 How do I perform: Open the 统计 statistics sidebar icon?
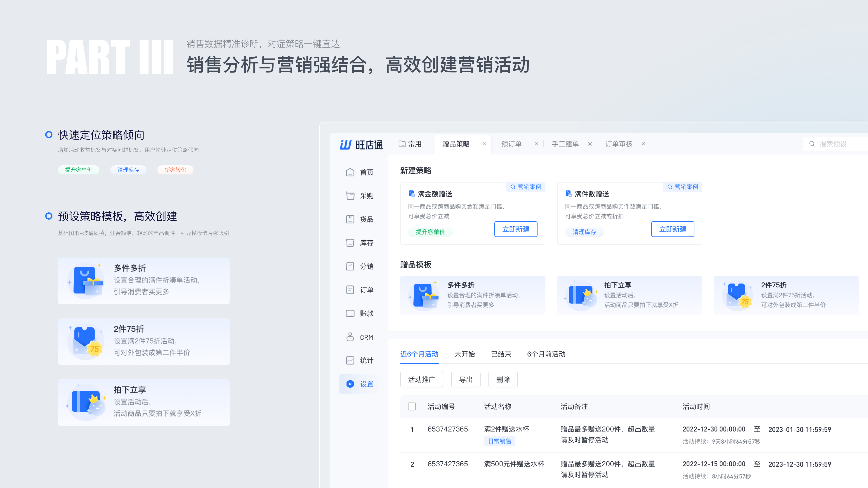[x=350, y=361]
